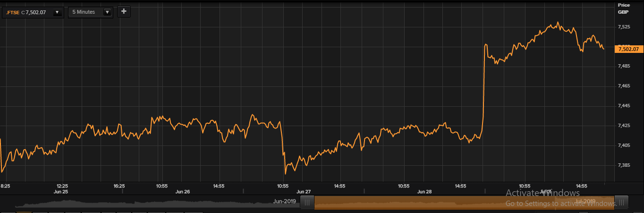Click the 7,405 price axis label
Image resolution: width=644 pixels, height=213 pixels.
point(624,145)
